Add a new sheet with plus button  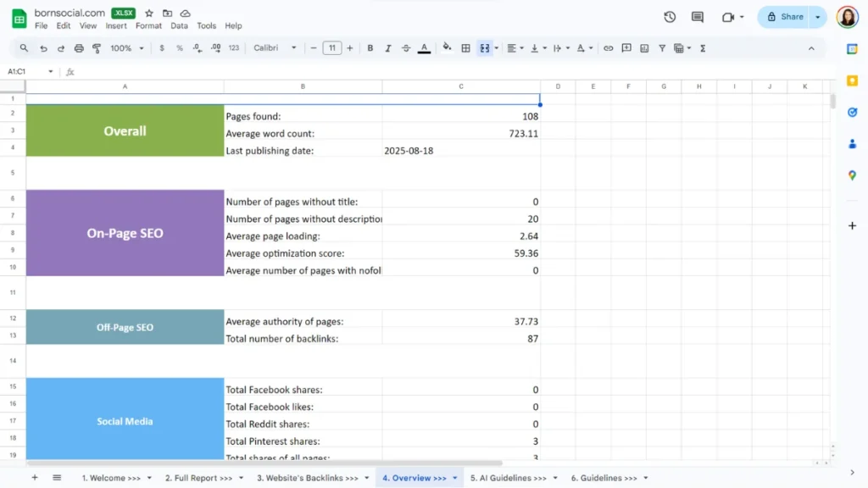point(35,478)
